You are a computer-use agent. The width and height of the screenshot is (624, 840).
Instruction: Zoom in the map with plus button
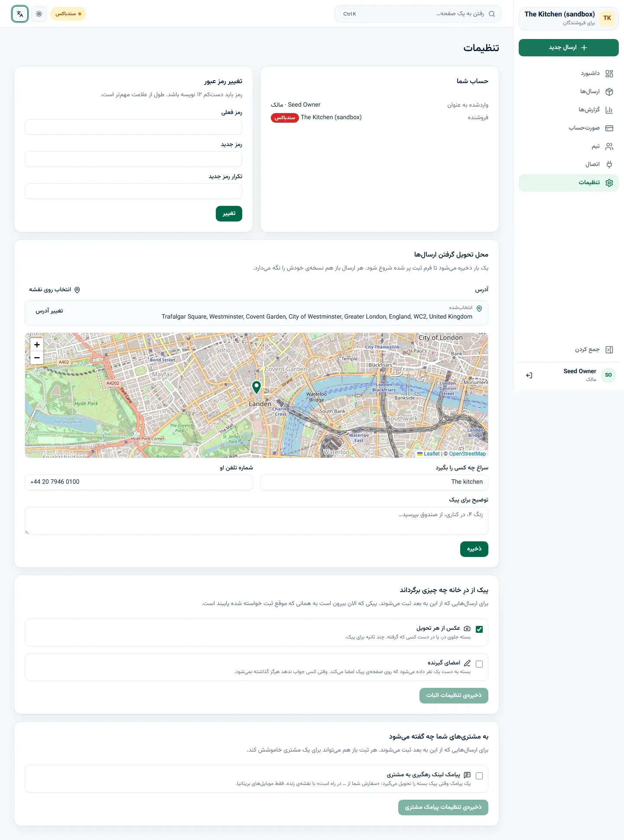point(37,345)
